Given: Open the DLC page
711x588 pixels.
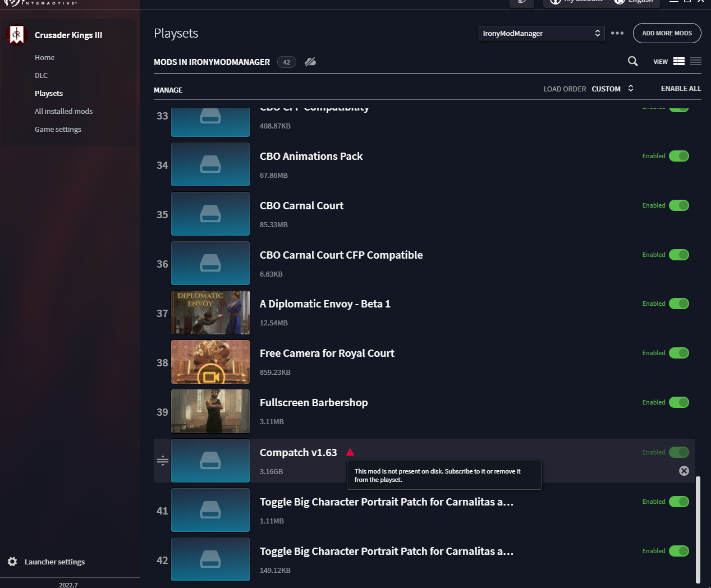Looking at the screenshot, I should [x=41, y=75].
